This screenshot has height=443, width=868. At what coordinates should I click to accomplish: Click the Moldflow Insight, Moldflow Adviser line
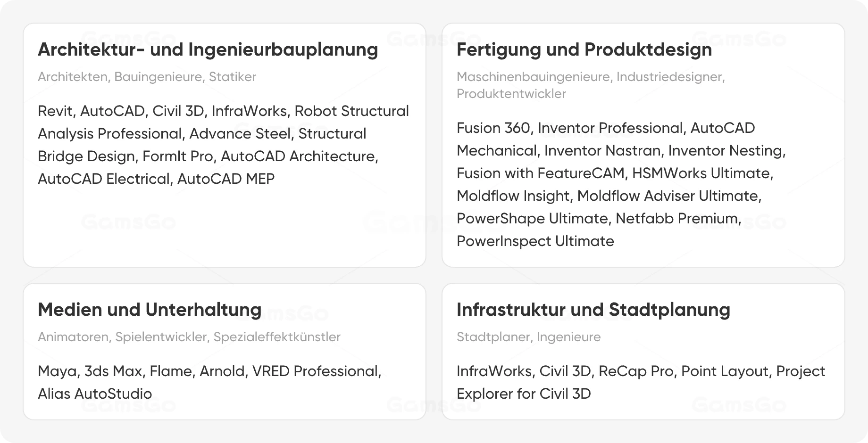pyautogui.click(x=609, y=196)
